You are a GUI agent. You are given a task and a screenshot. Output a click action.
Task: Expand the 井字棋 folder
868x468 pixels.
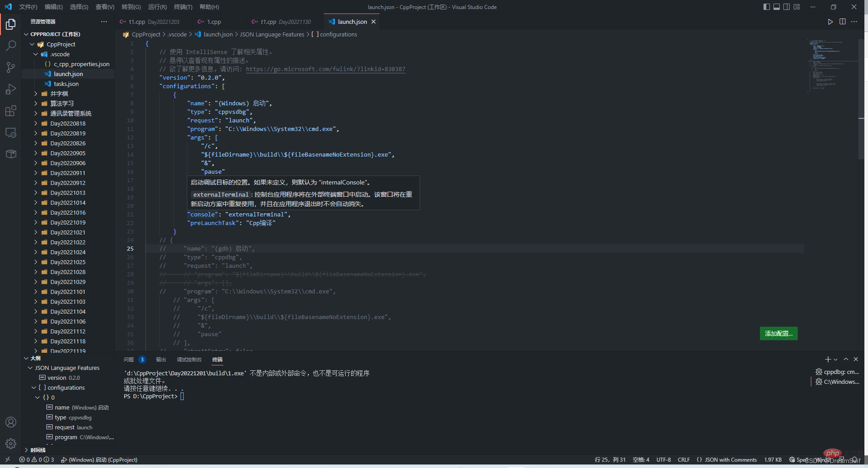pyautogui.click(x=36, y=94)
